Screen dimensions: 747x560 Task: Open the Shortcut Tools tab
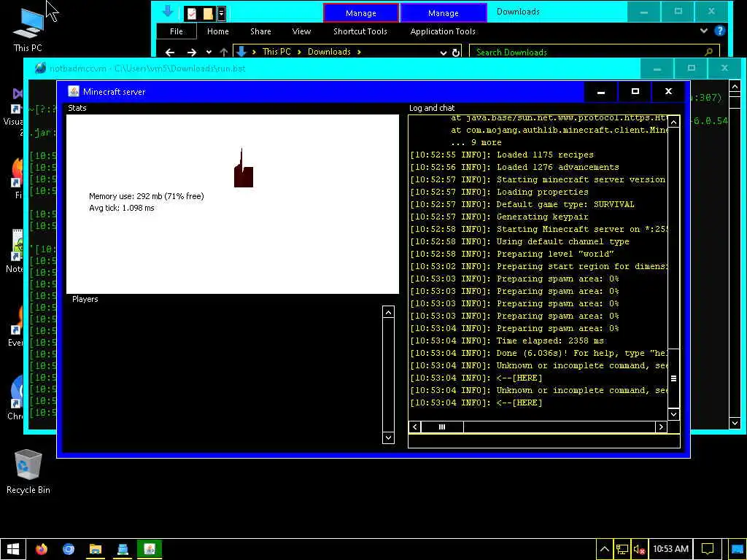point(360,31)
